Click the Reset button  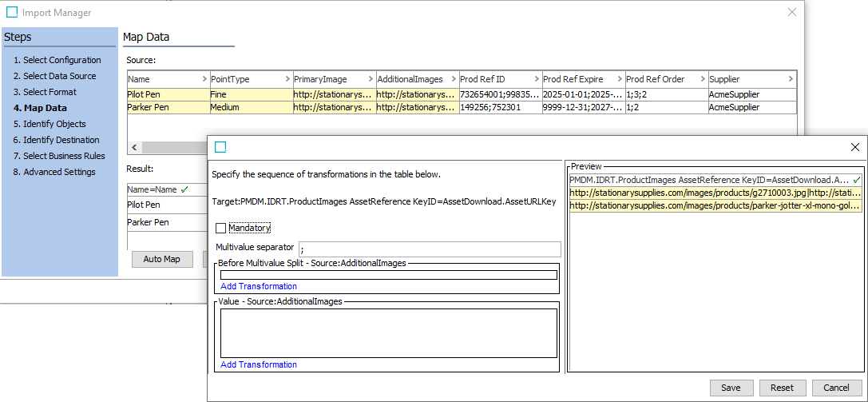782,388
